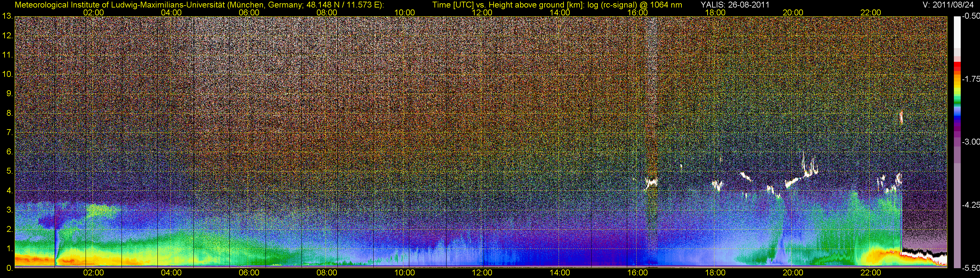Click the green band on the color scale bar
This screenshot has width=980, height=278.
coord(957,100)
